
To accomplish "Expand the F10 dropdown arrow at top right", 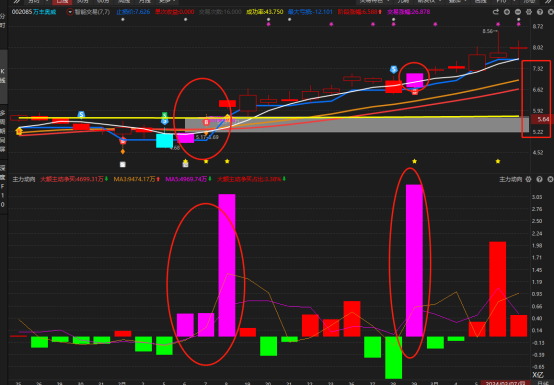I will pos(514,1).
